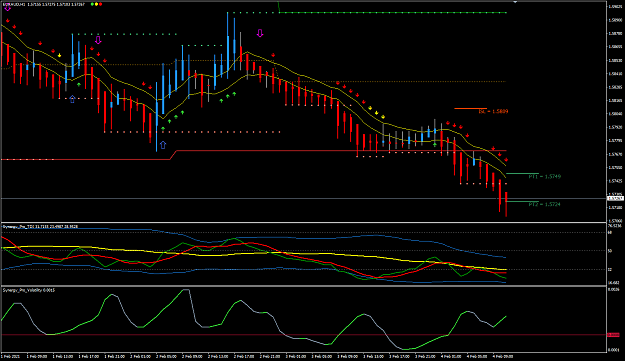Select the SL = 1.5809 label

click(493, 112)
